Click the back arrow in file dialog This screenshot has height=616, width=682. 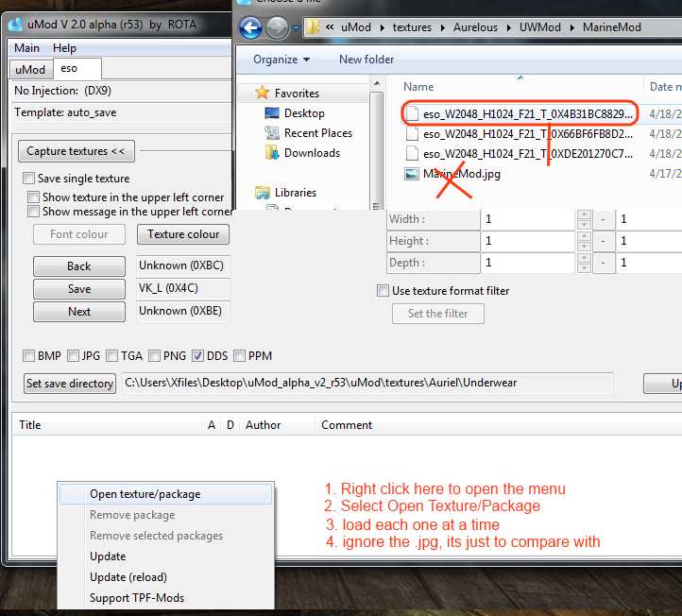click(x=251, y=27)
